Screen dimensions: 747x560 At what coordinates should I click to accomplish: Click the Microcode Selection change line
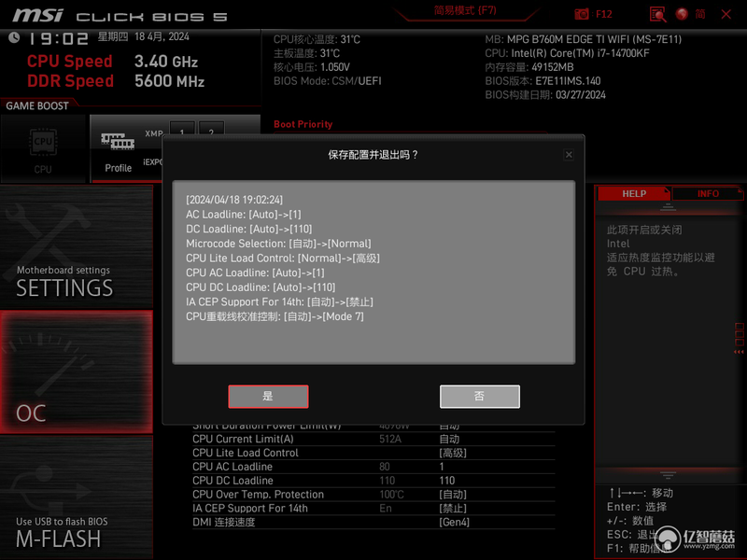click(278, 244)
